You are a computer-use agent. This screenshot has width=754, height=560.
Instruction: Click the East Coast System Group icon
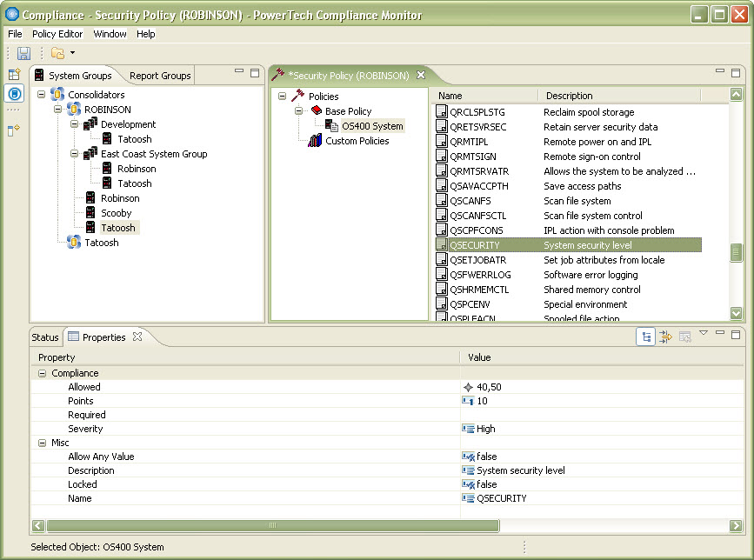pos(90,154)
